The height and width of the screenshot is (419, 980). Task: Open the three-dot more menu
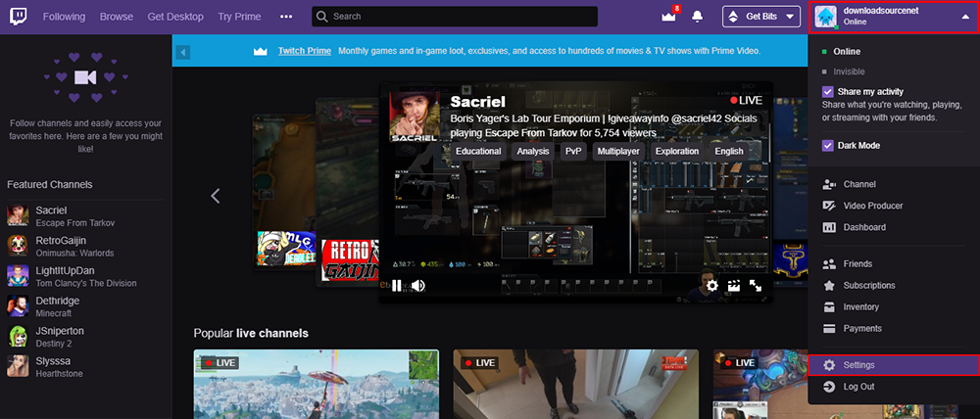click(286, 17)
